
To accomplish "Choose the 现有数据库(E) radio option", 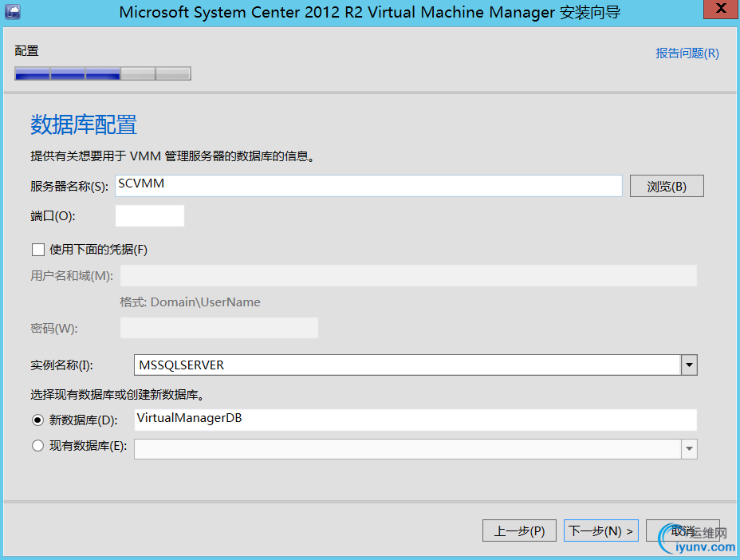I will [37, 447].
